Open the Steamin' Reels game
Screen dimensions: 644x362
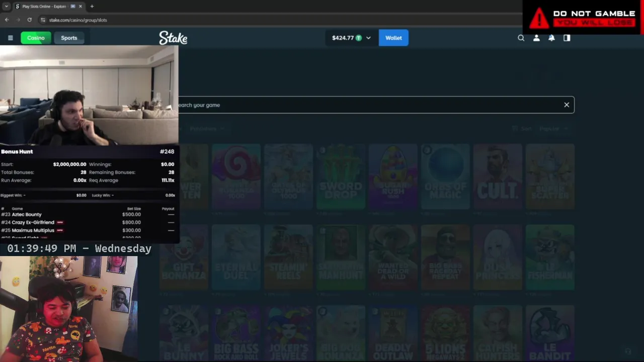point(288,257)
